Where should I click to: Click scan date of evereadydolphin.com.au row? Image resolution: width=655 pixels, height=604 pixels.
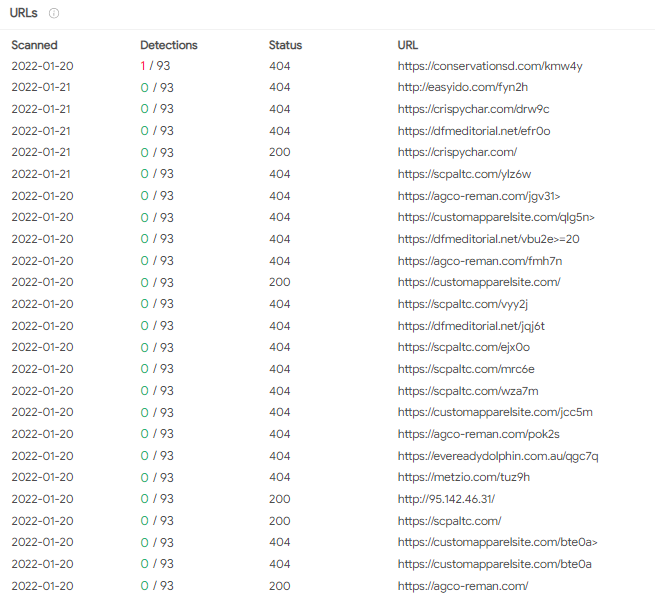click(x=42, y=456)
